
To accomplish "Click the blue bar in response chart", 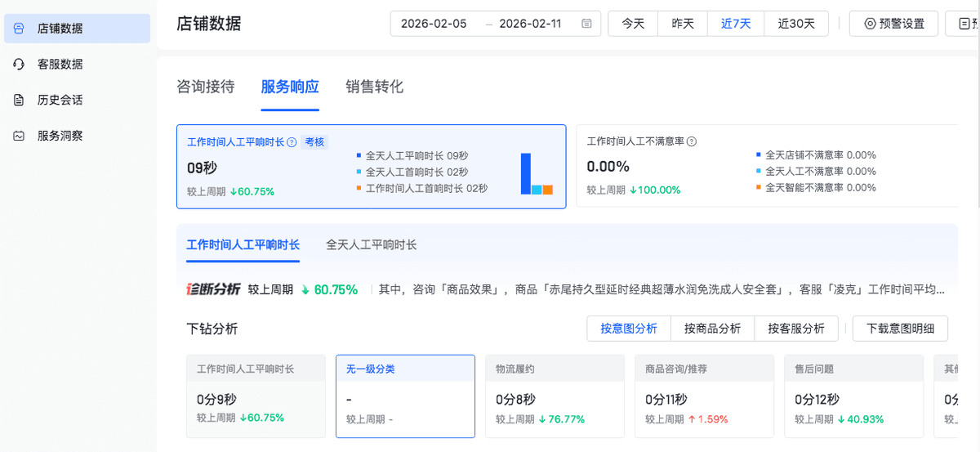I will click(x=526, y=173).
